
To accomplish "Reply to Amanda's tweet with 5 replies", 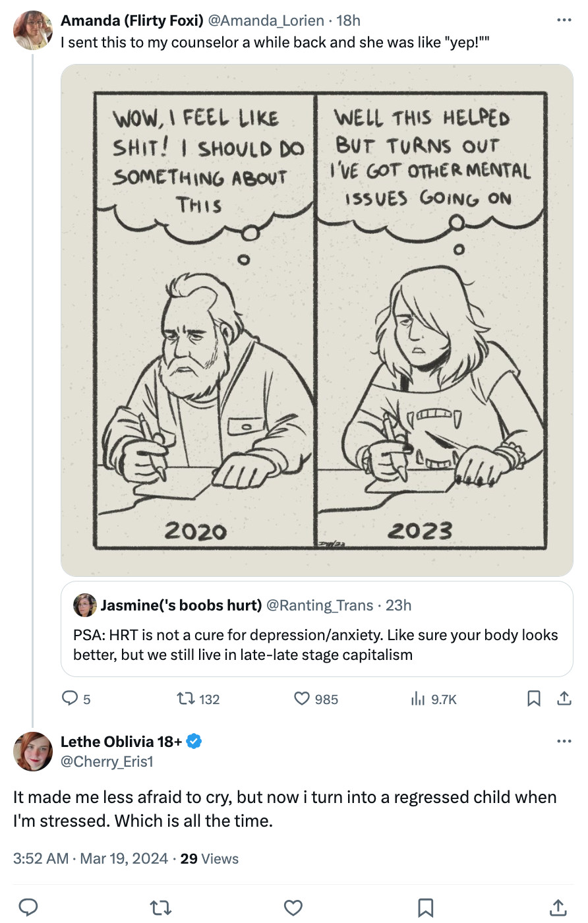I will [x=70, y=699].
